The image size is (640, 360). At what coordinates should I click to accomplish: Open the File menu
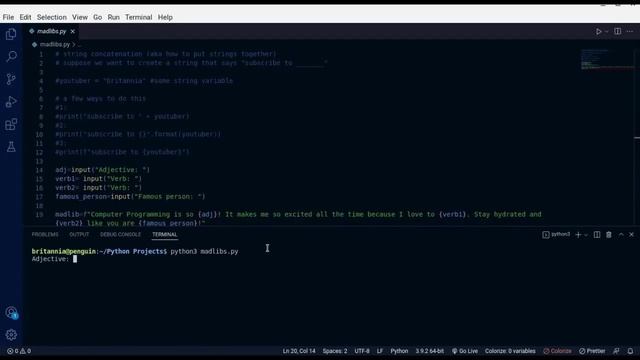pos(8,17)
